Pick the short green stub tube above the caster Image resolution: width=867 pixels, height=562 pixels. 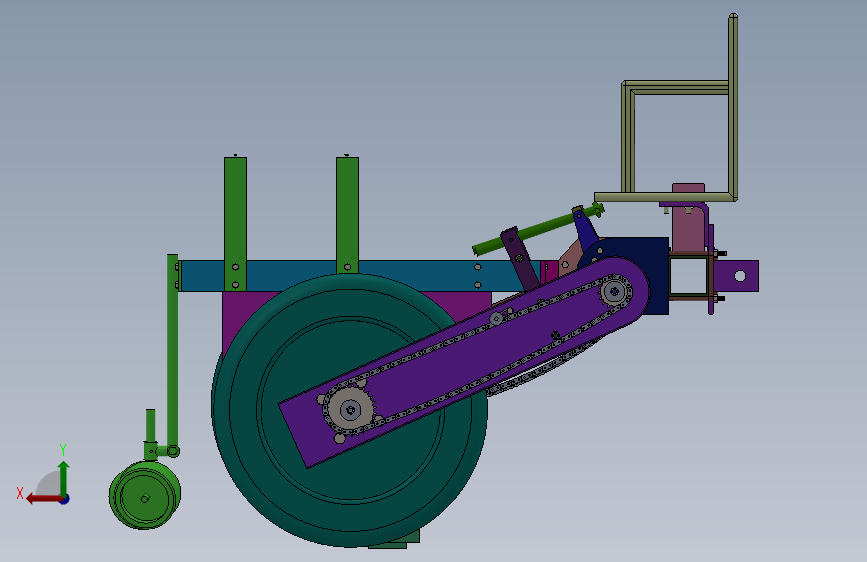coord(150,426)
